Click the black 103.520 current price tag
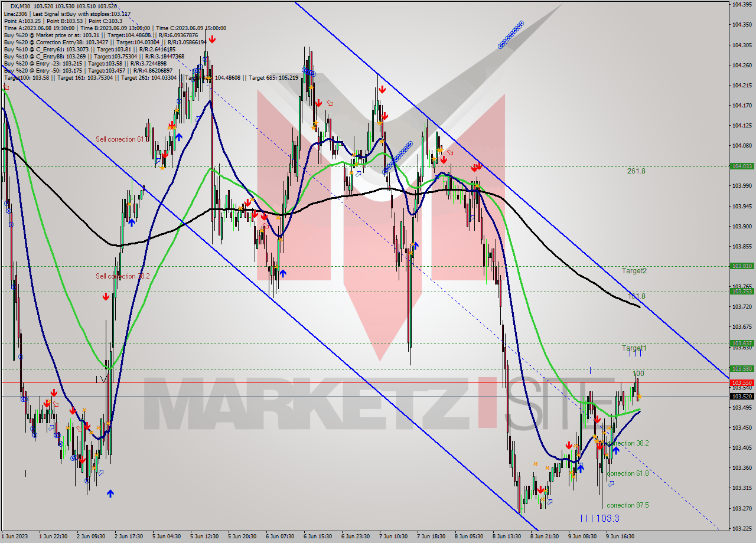 click(742, 396)
